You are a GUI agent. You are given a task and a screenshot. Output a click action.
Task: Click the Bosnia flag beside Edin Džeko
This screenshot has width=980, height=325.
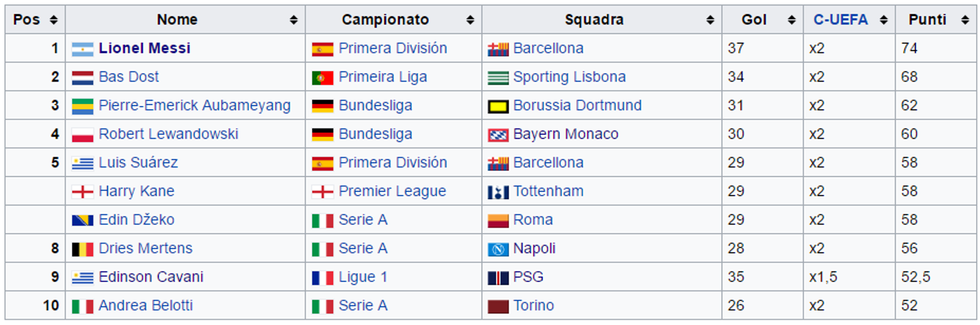[x=82, y=220]
